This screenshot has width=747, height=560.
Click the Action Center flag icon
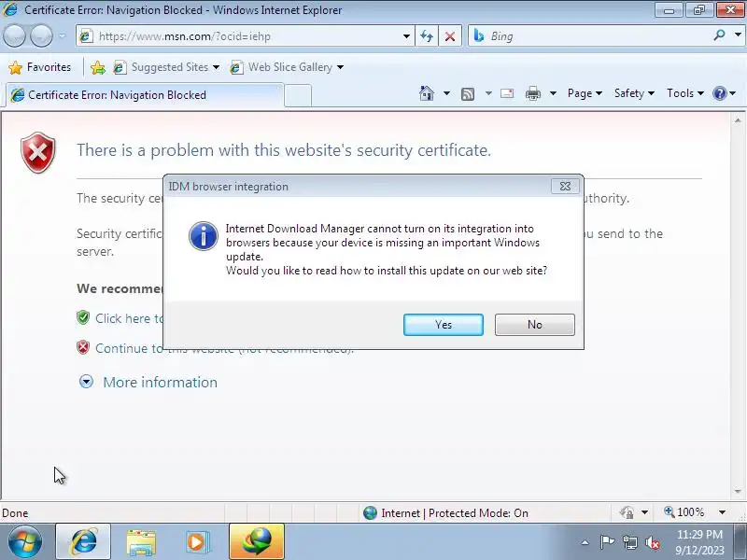607,542
